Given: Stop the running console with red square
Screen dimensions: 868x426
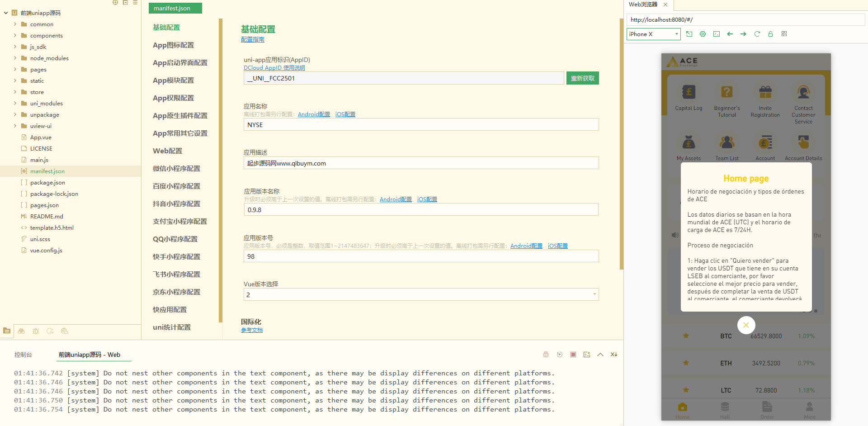Looking at the screenshot, I should 573,355.
